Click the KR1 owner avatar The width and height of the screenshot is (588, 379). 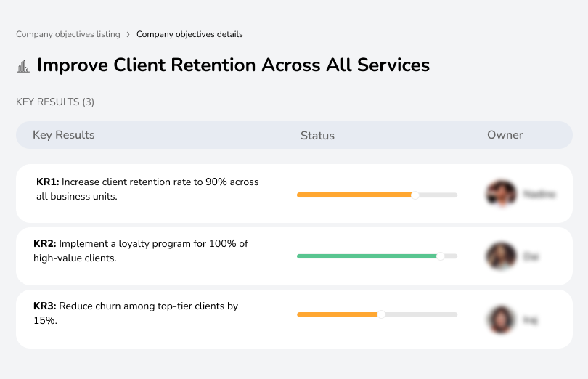pos(501,194)
